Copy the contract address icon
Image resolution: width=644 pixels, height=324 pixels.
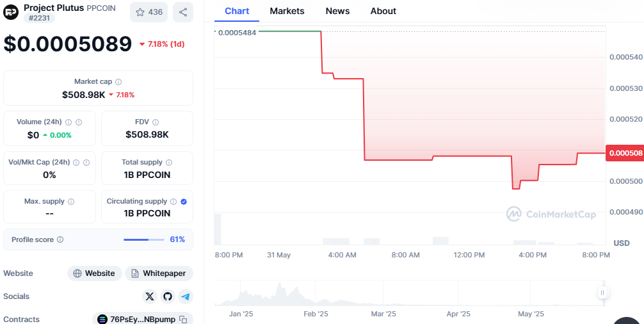point(184,320)
